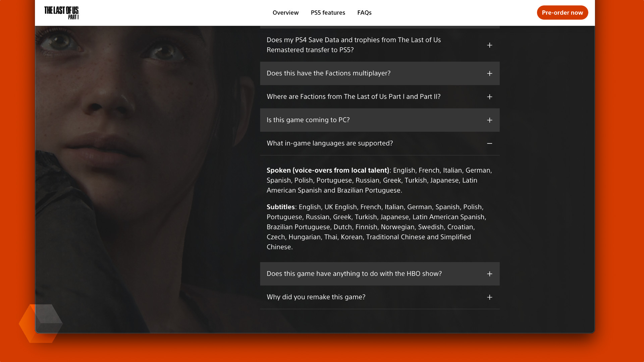Expand 'Is this game coming to PC?'

point(380,120)
